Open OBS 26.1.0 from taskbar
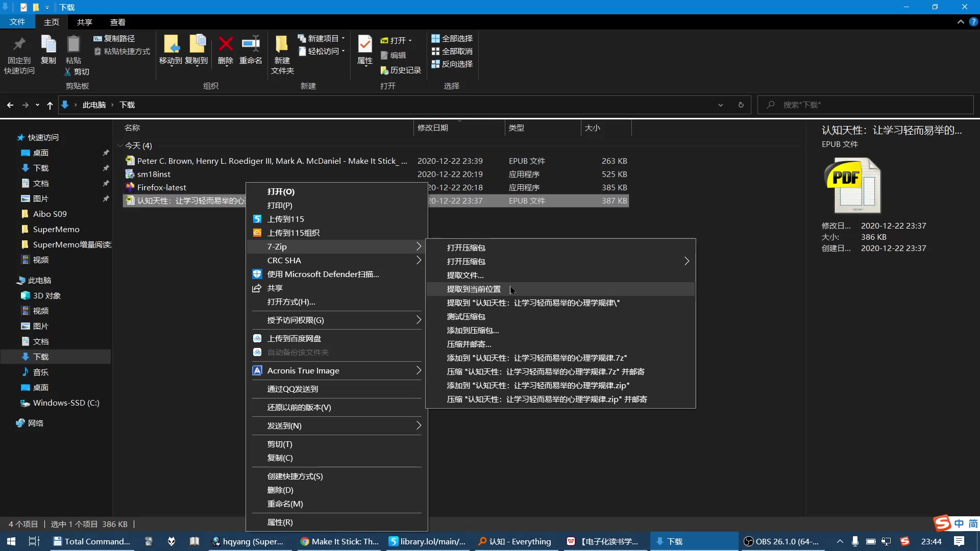Image resolution: width=980 pixels, height=551 pixels. (782, 541)
